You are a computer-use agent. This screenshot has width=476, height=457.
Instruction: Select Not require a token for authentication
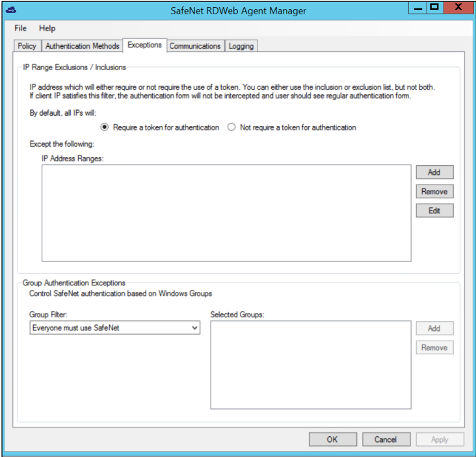292,127
